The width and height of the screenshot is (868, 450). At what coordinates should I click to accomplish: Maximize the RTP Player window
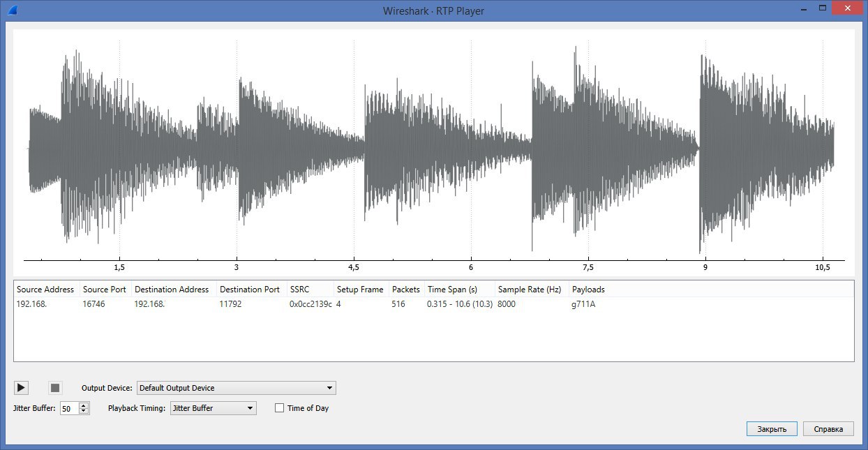[823, 8]
